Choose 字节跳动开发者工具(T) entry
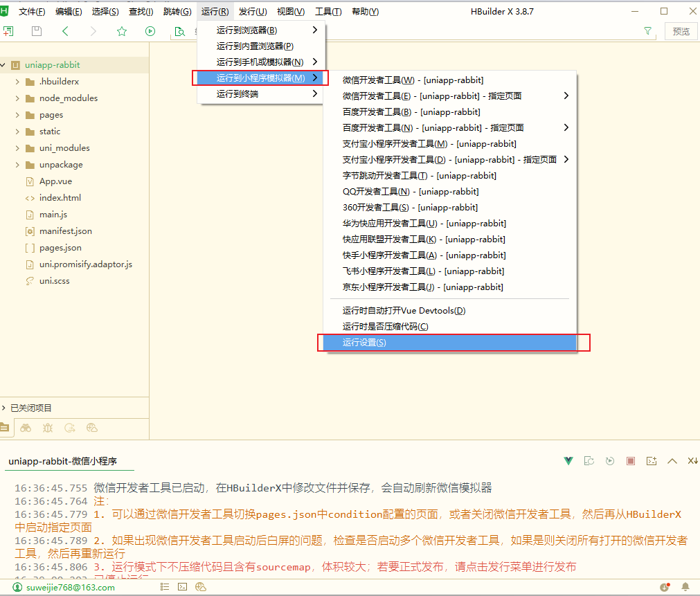 click(451, 175)
